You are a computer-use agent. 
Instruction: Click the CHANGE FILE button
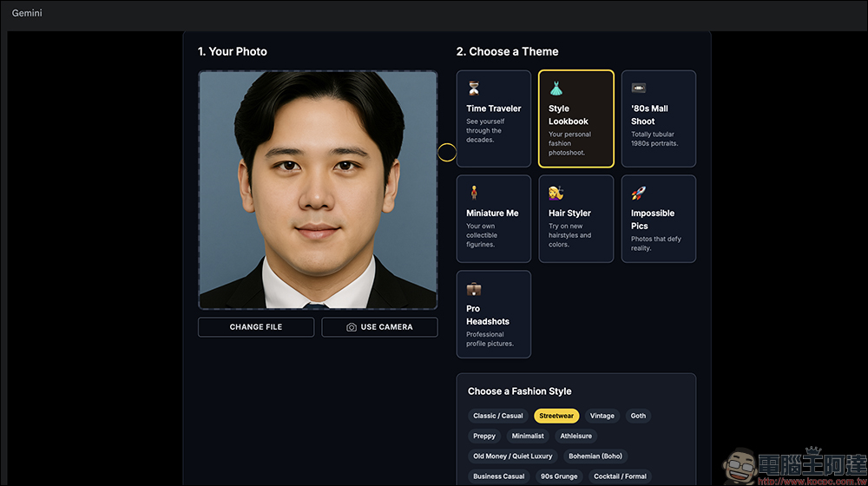click(x=256, y=327)
